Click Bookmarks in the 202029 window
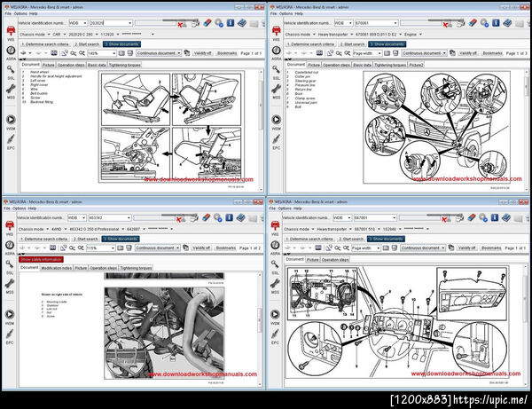Image resolution: width=532 pixels, height=409 pixels. tap(227, 53)
